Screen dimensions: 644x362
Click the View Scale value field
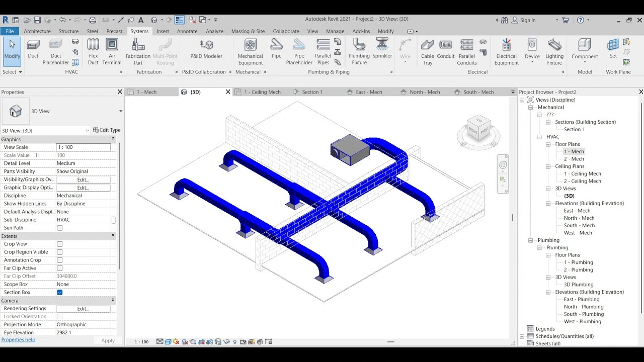click(84, 147)
